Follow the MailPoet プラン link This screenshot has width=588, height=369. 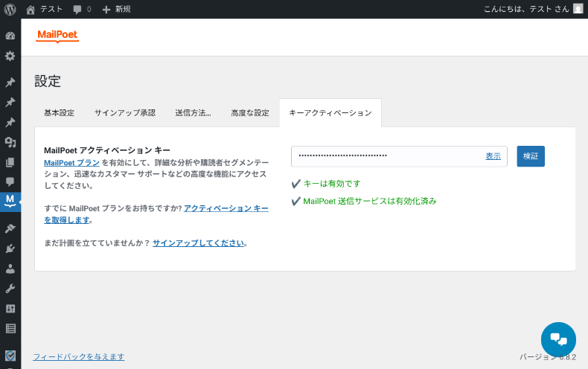pyautogui.click(x=71, y=163)
